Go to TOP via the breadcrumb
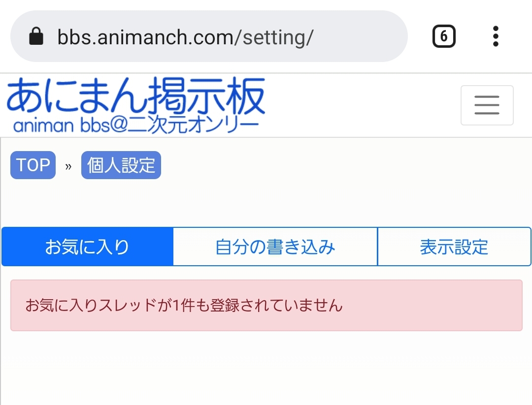Viewport: 532px width, 405px height. pyautogui.click(x=33, y=165)
